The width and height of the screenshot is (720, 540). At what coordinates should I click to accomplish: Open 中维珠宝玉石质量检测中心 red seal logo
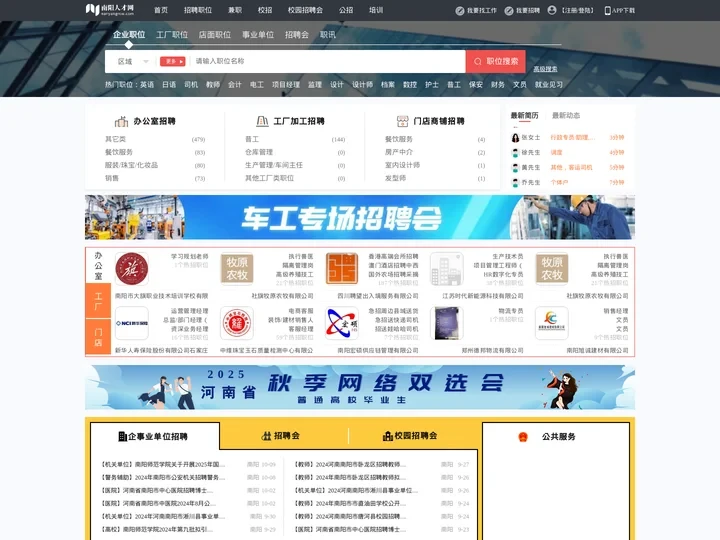coord(237,323)
